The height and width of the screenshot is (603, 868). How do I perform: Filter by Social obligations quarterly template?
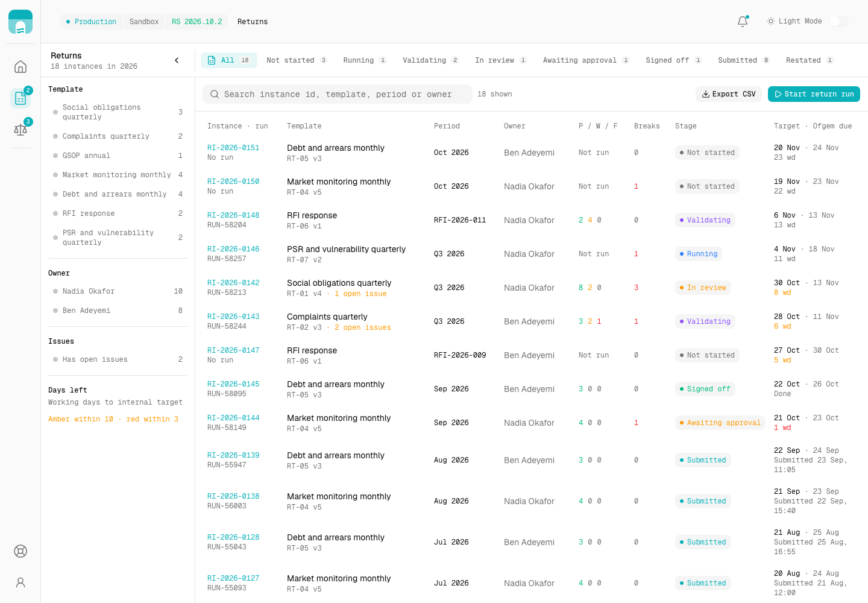(x=118, y=112)
